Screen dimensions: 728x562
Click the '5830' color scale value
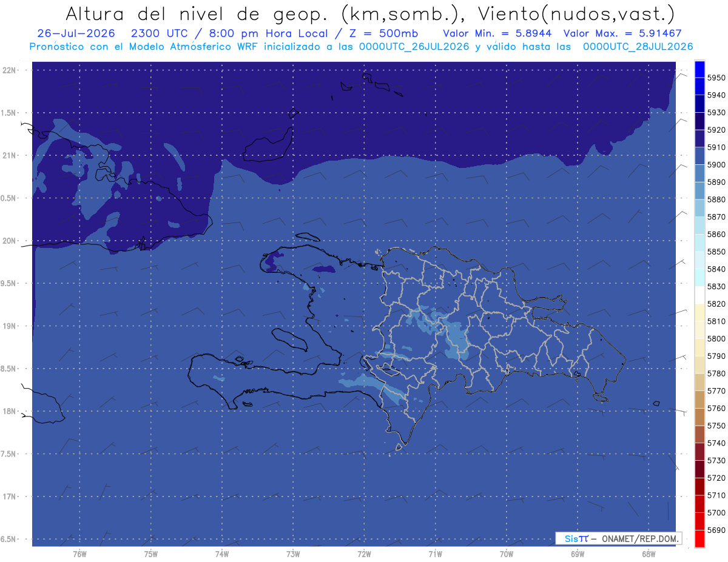click(716, 287)
